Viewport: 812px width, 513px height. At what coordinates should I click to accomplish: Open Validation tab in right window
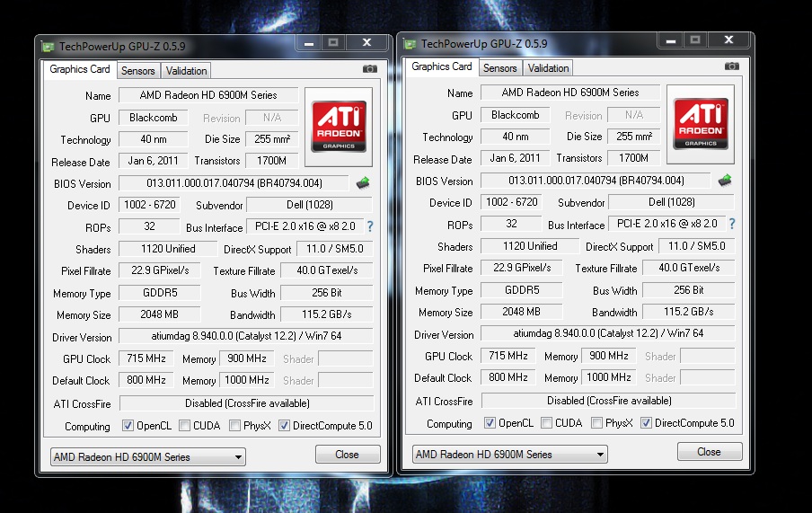tap(548, 68)
